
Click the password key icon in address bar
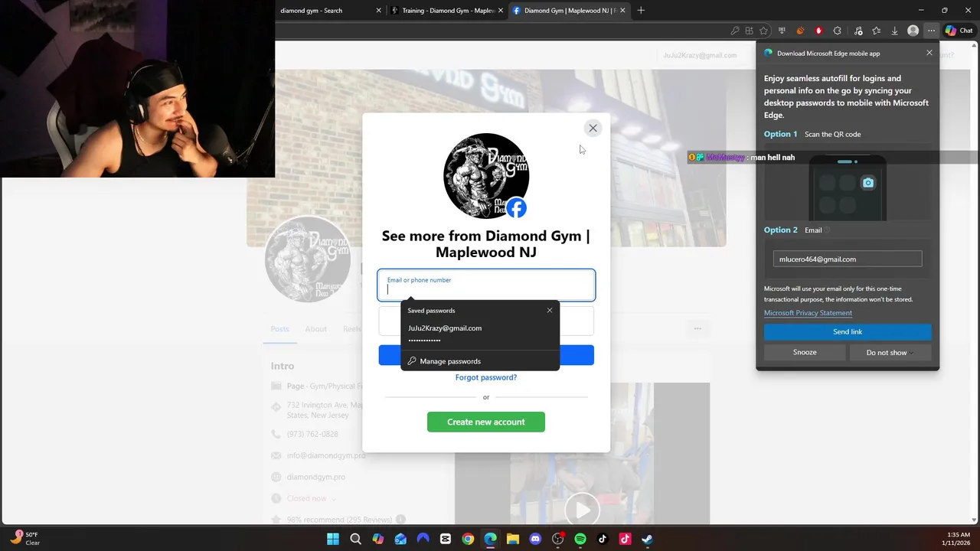coord(735,31)
